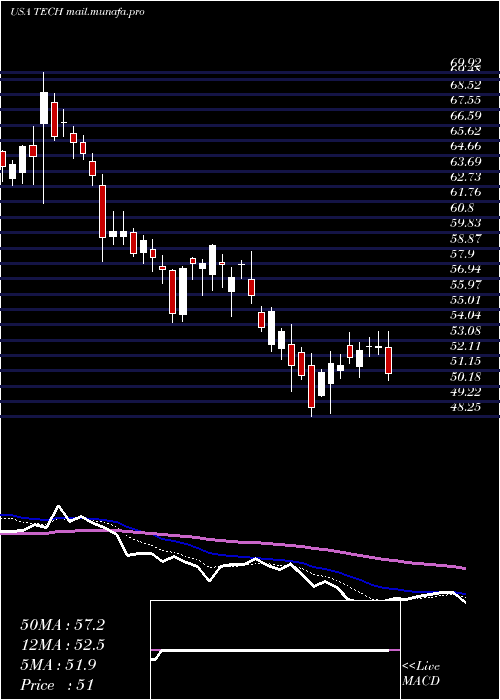Click the 56.94 price axis label
The image size is (500, 700).
click(465, 269)
